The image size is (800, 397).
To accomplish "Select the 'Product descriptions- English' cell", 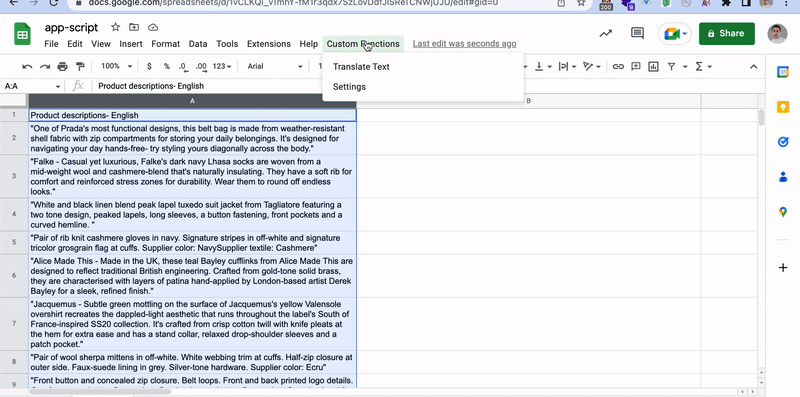I will tap(192, 115).
